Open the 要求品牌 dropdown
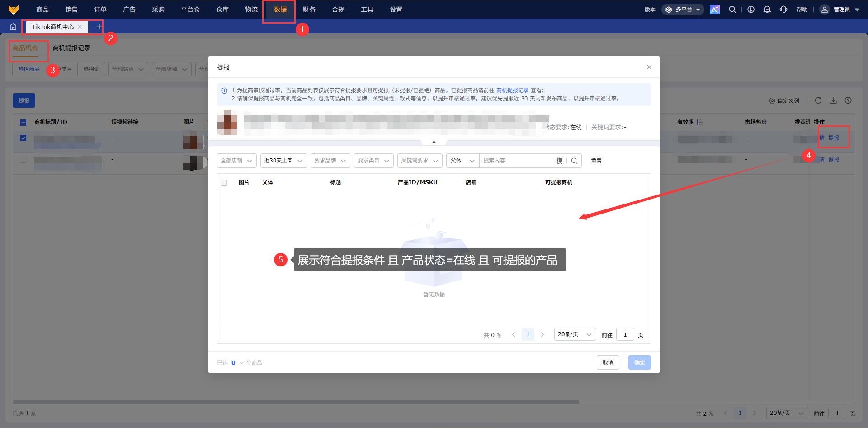The image size is (868, 428). (x=330, y=161)
